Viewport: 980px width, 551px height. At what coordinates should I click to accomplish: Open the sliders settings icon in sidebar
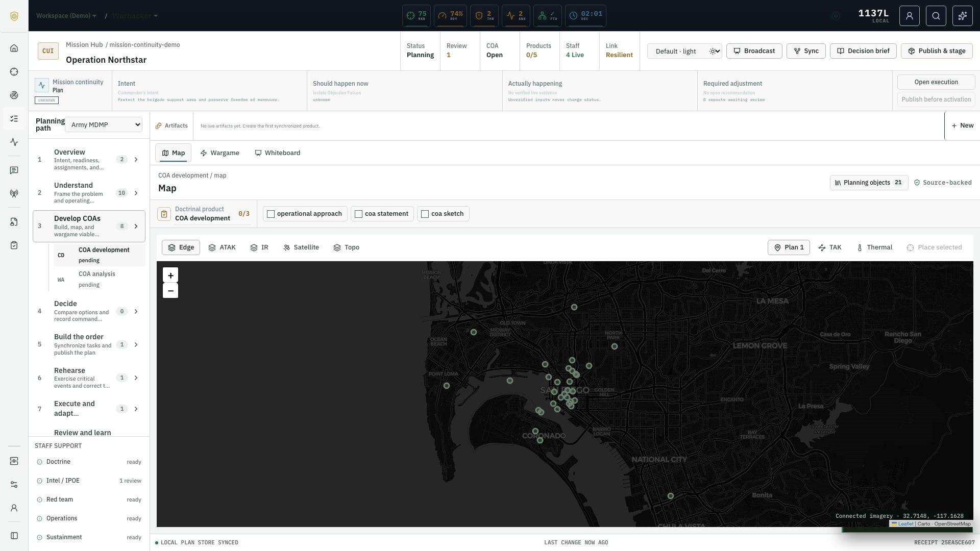pyautogui.click(x=14, y=484)
